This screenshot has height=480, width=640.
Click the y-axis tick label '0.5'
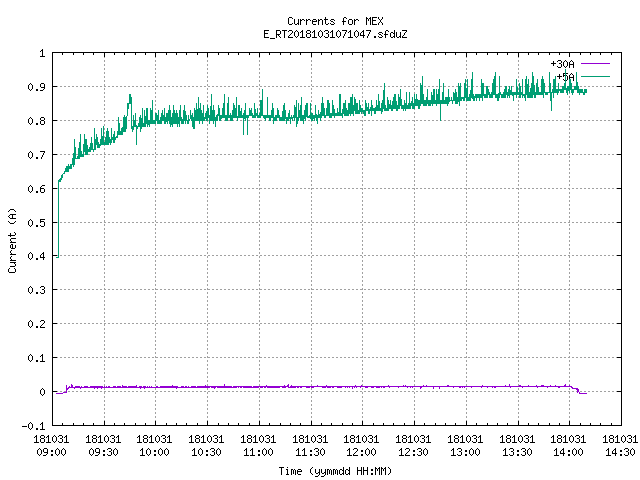(36, 222)
